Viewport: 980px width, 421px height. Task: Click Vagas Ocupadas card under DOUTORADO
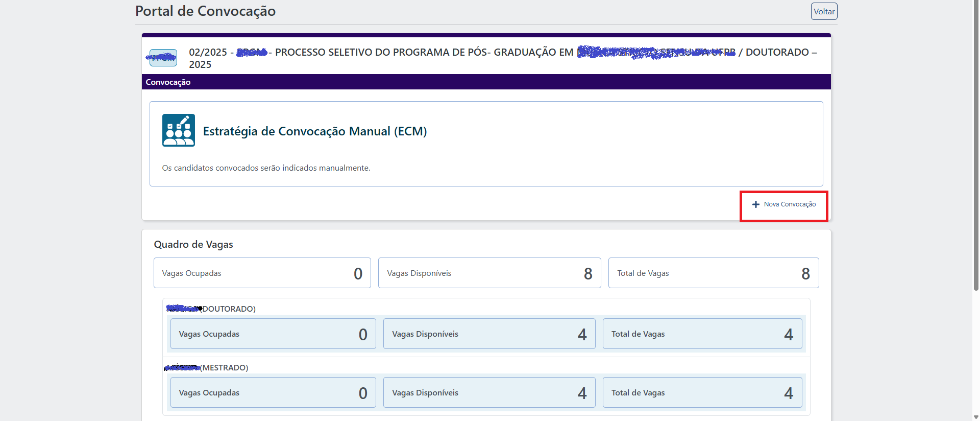click(x=273, y=334)
